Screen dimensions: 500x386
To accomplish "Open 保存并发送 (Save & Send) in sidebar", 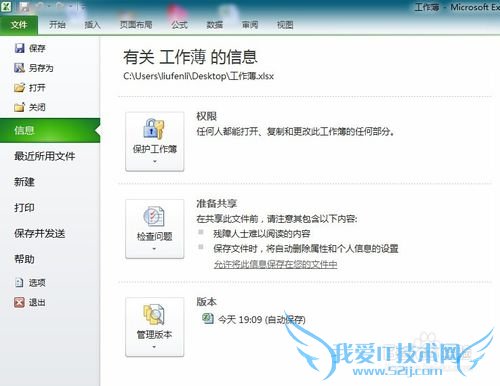I will pyautogui.click(x=40, y=233).
